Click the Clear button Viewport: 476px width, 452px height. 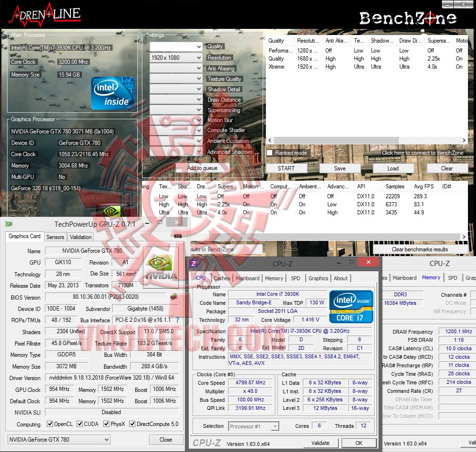[447, 168]
